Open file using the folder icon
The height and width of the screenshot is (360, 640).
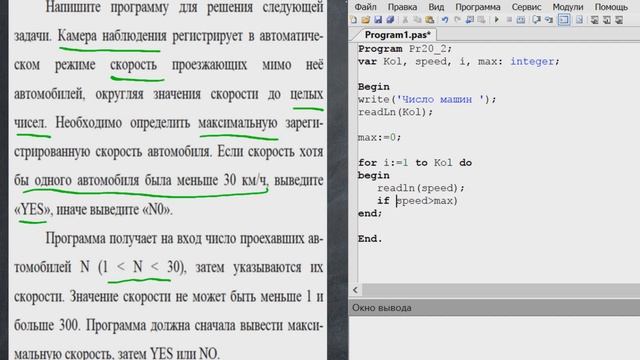click(366, 20)
